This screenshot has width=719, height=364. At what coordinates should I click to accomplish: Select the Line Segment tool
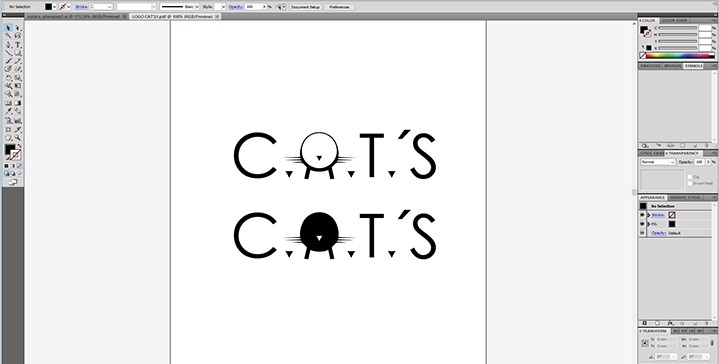pyautogui.click(x=8, y=52)
